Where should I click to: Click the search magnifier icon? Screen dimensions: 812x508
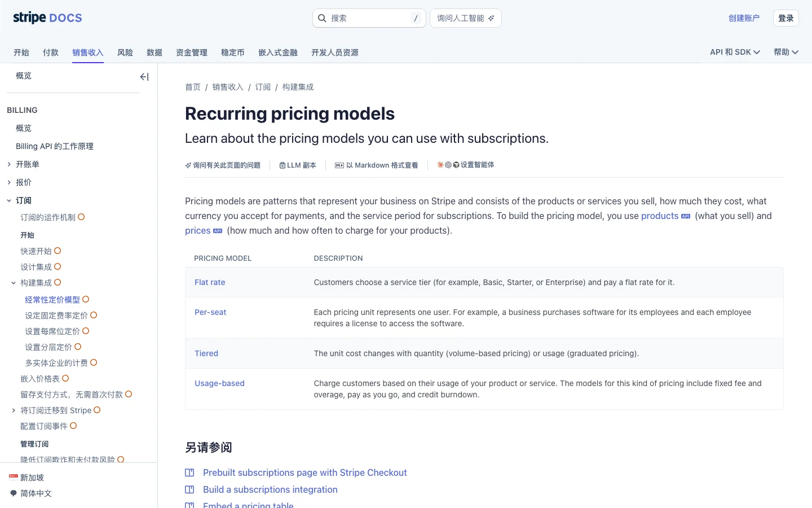[x=322, y=18]
